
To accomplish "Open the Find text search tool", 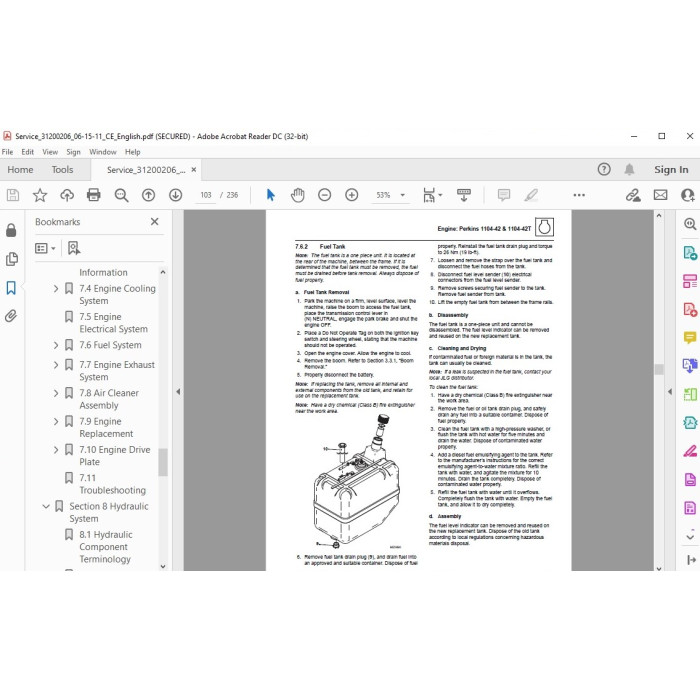I will (x=121, y=195).
